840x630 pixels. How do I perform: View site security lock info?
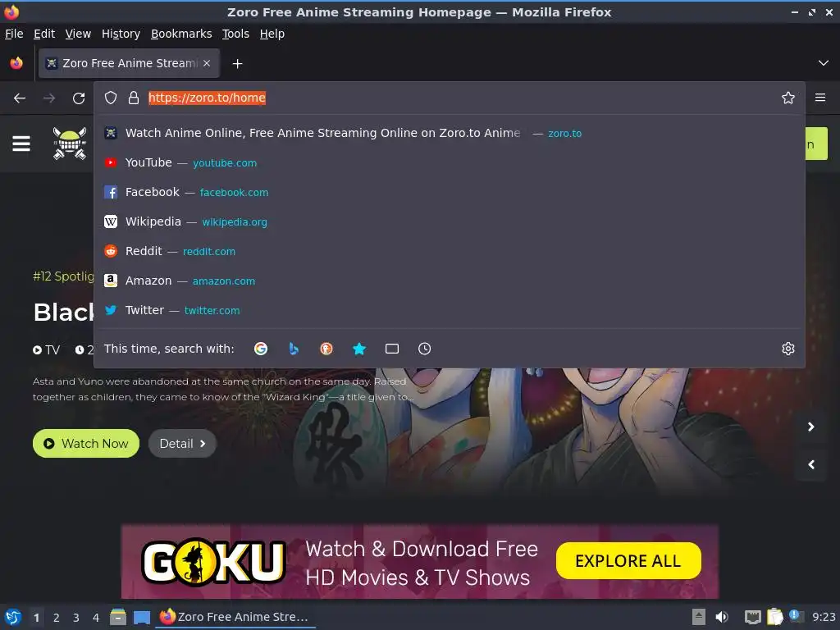[x=134, y=98]
